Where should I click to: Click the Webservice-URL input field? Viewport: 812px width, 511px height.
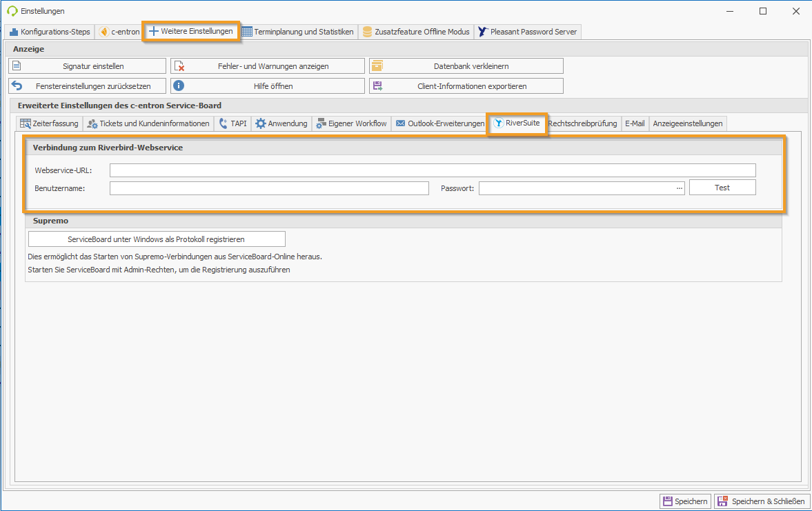[432, 170]
